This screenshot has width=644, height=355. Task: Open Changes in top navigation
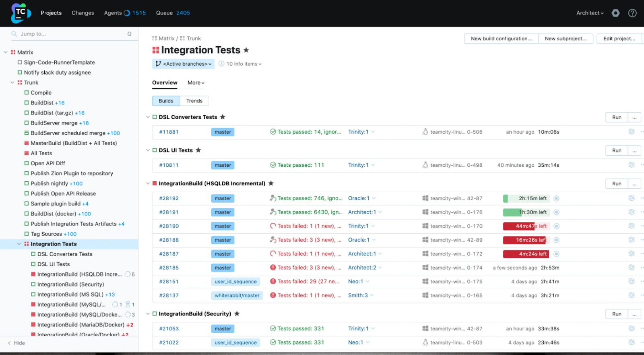pos(83,13)
